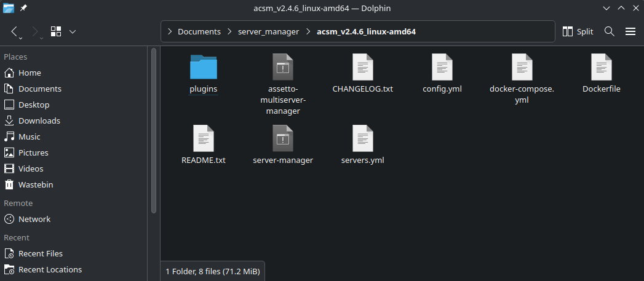Open the view mode dropdown arrow

click(x=73, y=31)
